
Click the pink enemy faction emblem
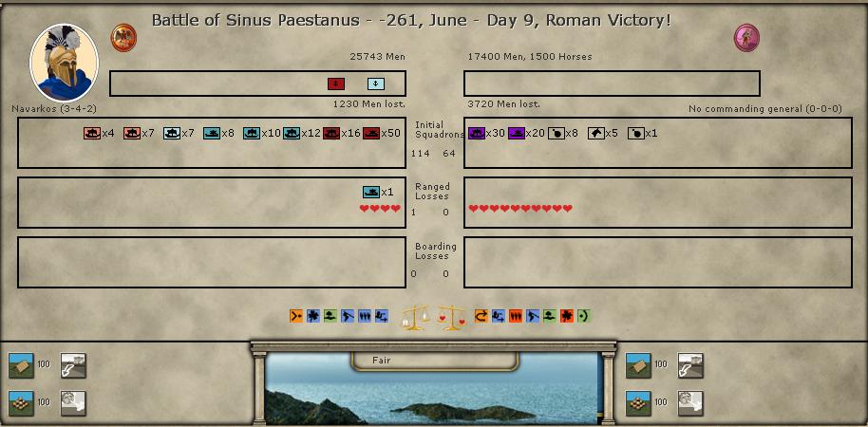pyautogui.click(x=746, y=38)
